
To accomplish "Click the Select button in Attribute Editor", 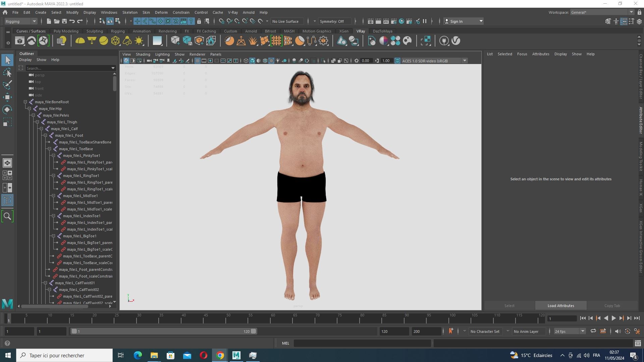I will (x=509, y=306).
